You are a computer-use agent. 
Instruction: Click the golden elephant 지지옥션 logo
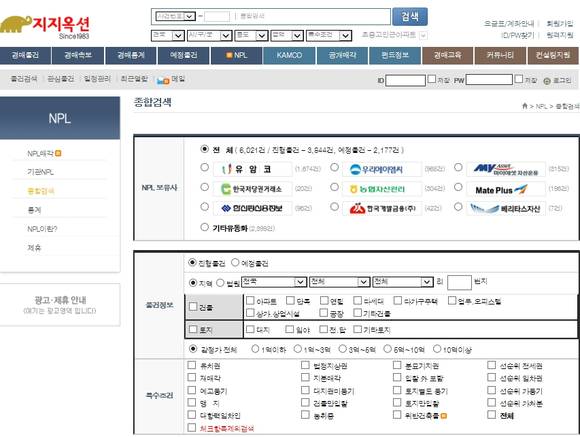click(45, 27)
